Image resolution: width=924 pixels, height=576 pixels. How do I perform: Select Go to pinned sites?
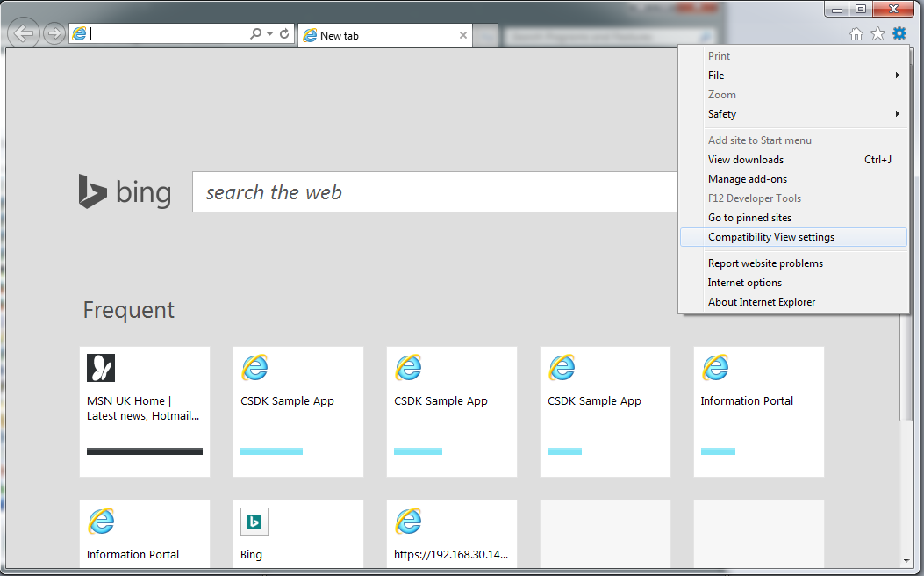click(793, 218)
